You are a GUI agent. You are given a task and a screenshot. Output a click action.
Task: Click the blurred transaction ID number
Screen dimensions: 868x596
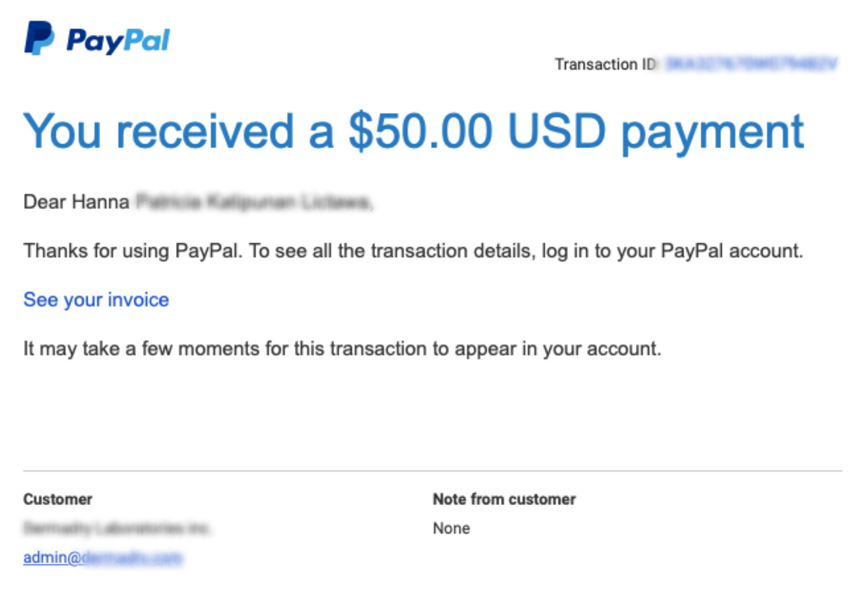click(750, 64)
